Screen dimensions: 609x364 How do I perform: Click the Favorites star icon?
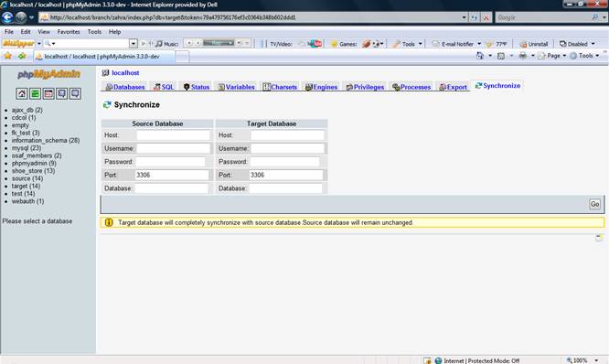click(7, 57)
